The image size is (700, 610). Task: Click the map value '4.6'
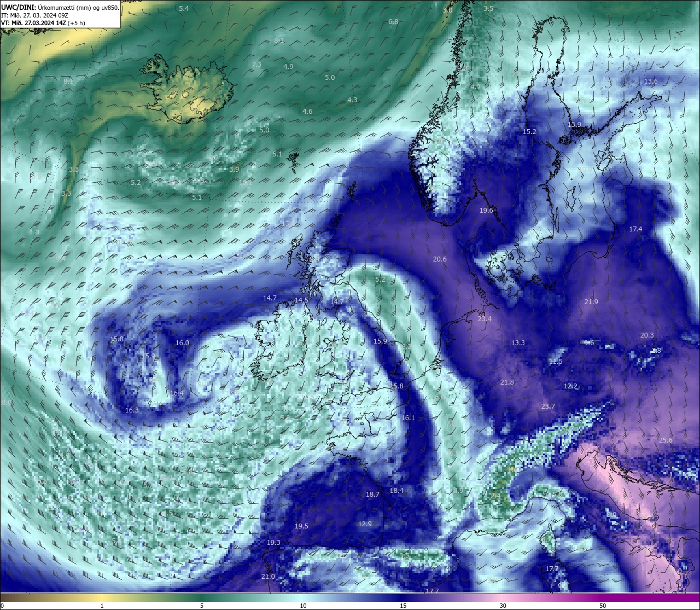(307, 112)
